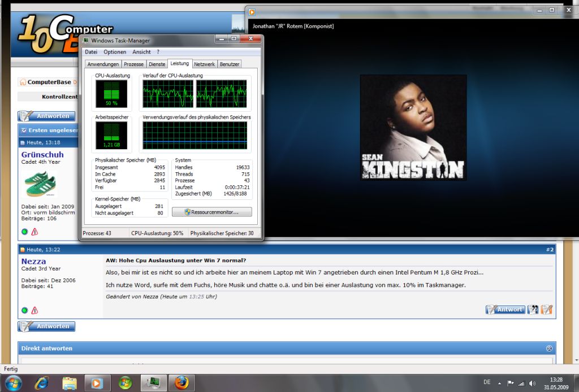Select the Leistung tab
Image resolution: width=579 pixels, height=392 pixels.
[179, 63]
